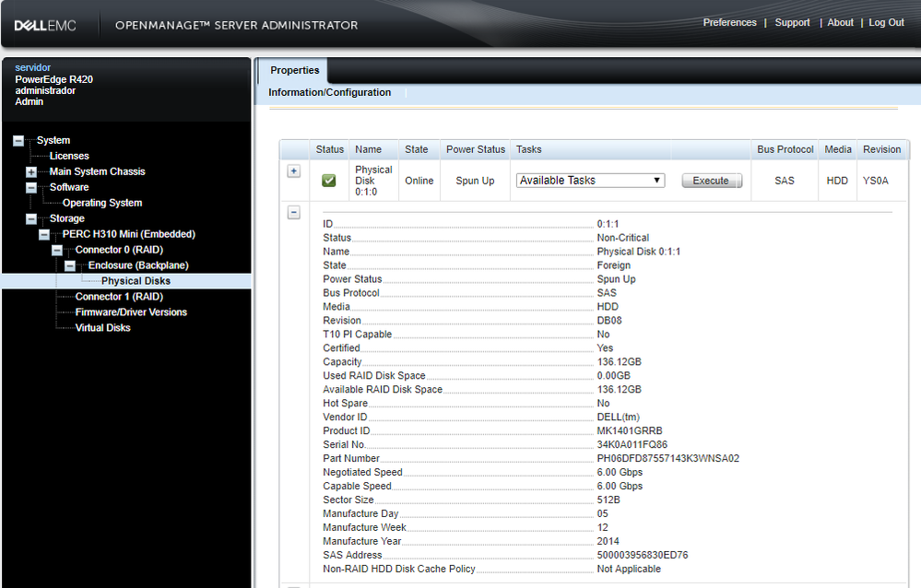Image resolution: width=921 pixels, height=588 pixels.
Task: Select Firmware/Driver Versions tree item
Action: click(x=131, y=312)
